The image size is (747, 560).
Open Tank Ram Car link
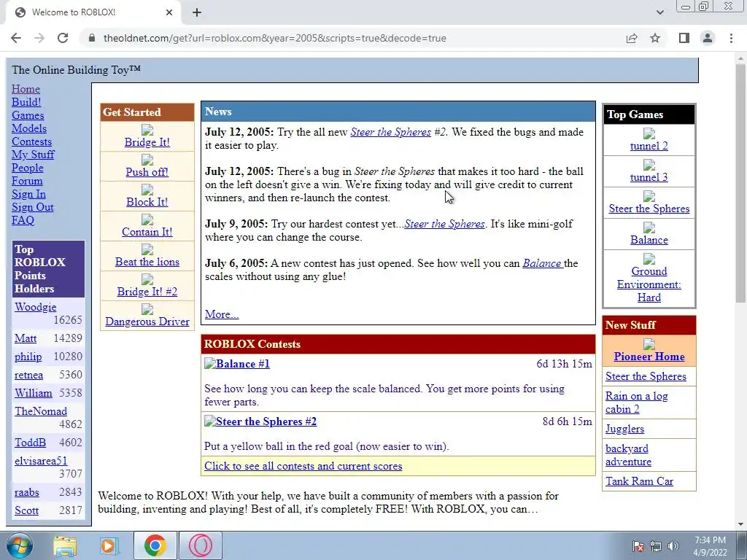pos(639,481)
